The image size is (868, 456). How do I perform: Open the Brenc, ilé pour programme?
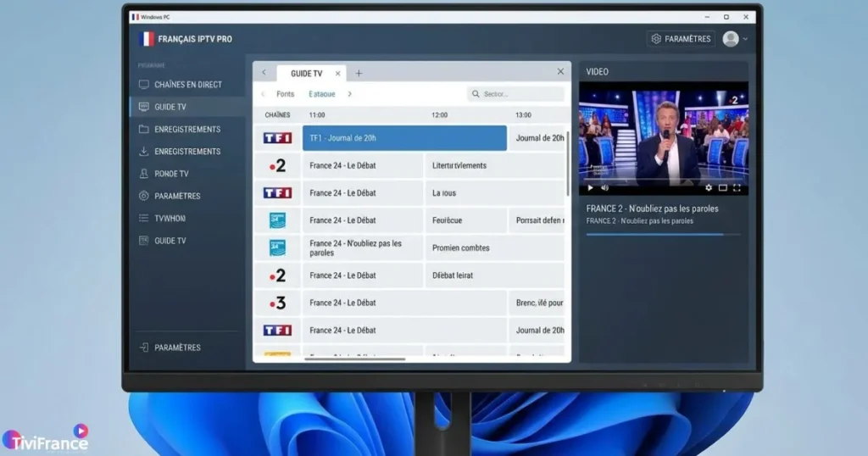[x=537, y=303]
